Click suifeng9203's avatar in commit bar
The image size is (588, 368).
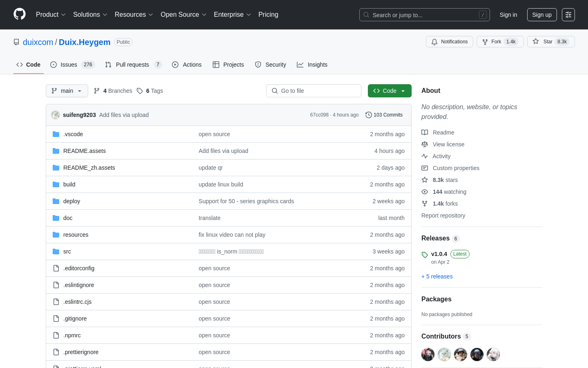click(56, 115)
